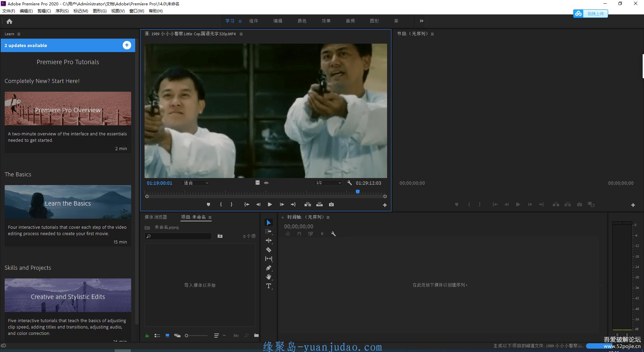644x352 pixels.
Task: Open Learn the Basics tutorial
Action: (x=68, y=202)
